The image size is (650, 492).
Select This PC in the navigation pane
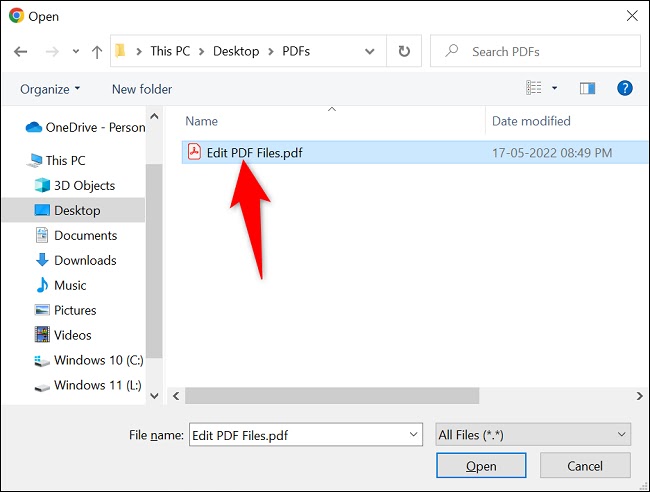(56, 160)
